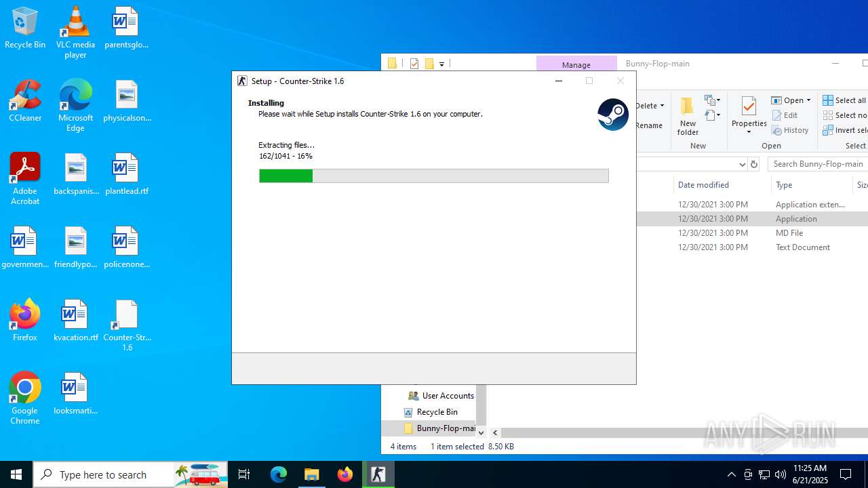Expand the address bar history dropdown
The image size is (868, 488).
pos(742,164)
